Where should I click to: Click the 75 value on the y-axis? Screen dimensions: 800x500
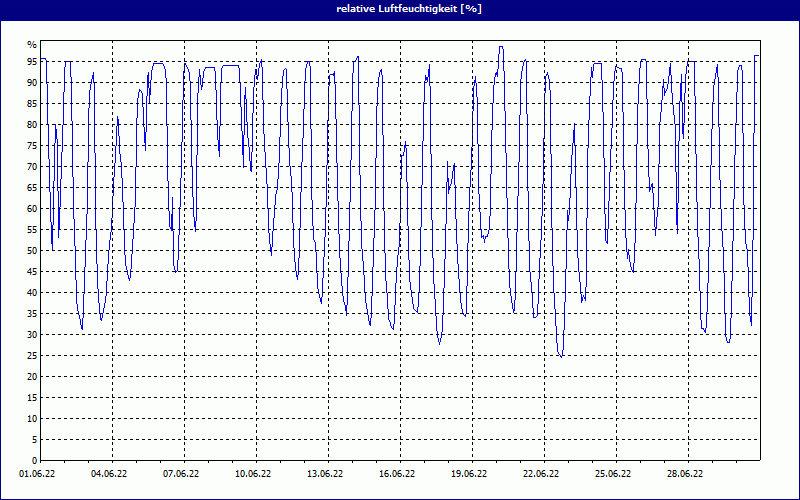pos(31,146)
